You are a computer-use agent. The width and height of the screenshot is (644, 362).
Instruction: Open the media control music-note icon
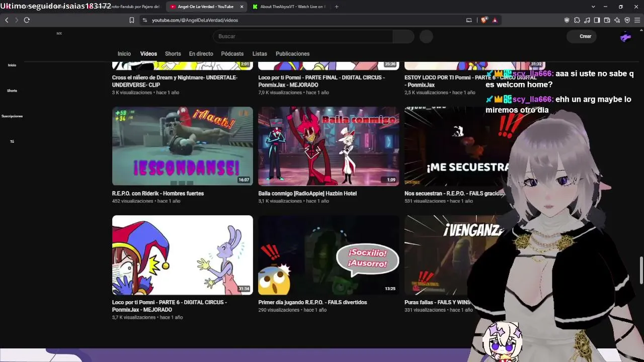[587, 20]
